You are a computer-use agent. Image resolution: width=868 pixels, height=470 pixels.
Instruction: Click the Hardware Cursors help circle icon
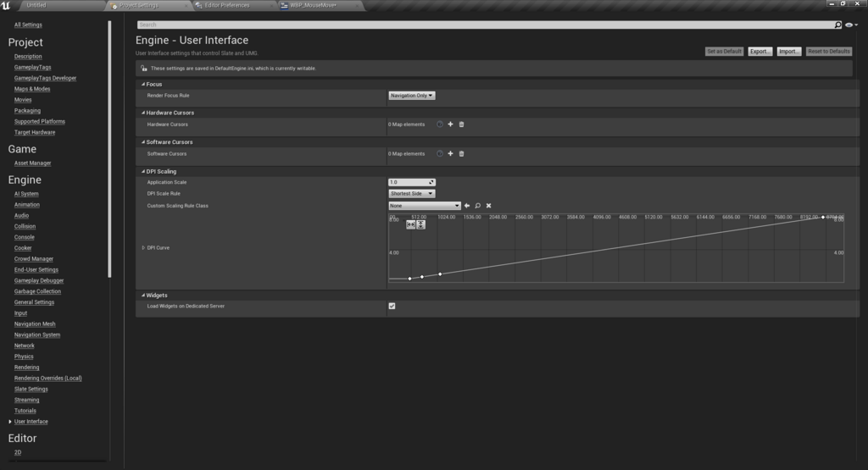[440, 124]
